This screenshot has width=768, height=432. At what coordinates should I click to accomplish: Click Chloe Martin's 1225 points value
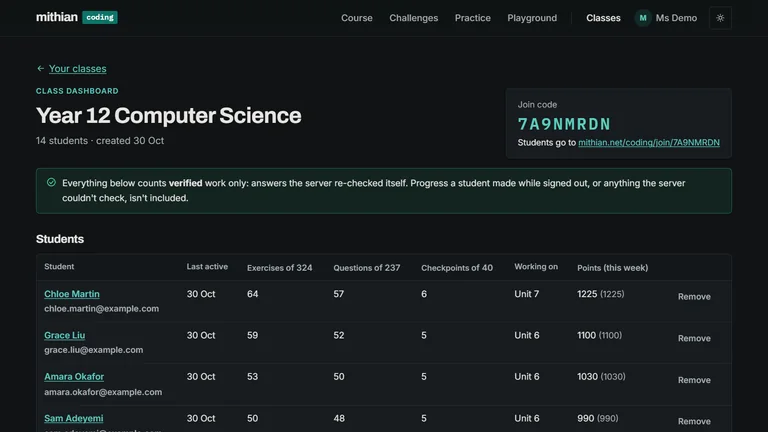pos(587,294)
